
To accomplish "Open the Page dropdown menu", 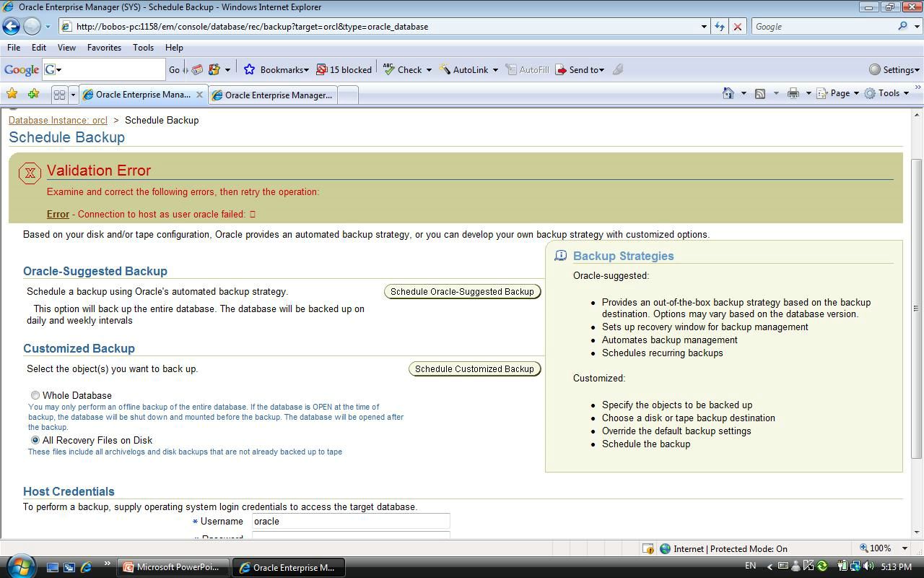I will pos(840,93).
